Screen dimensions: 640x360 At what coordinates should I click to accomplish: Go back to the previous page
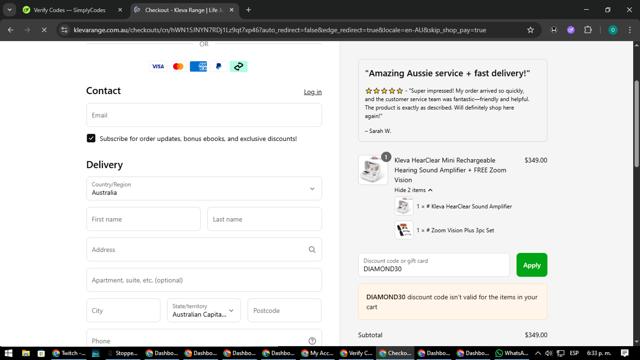[x=11, y=30]
